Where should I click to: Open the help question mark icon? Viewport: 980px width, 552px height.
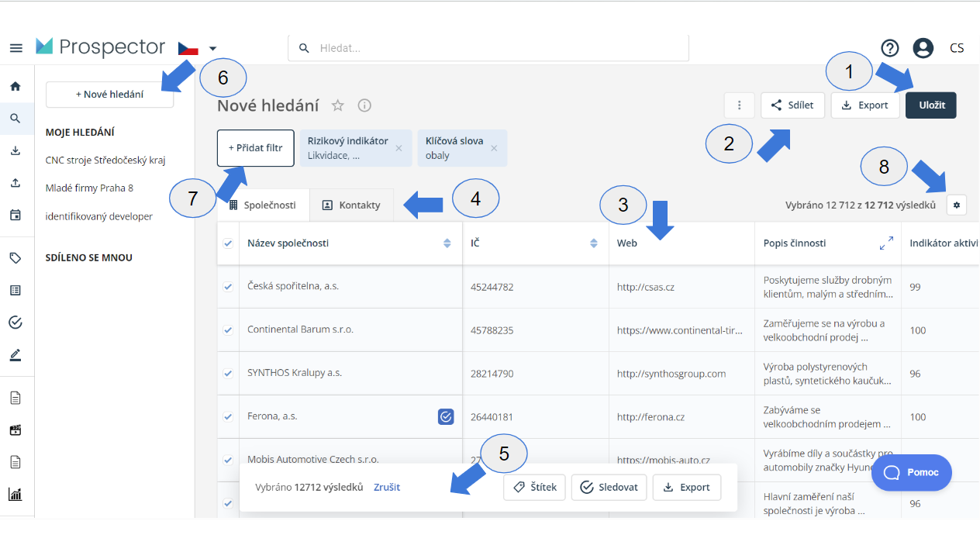[889, 48]
